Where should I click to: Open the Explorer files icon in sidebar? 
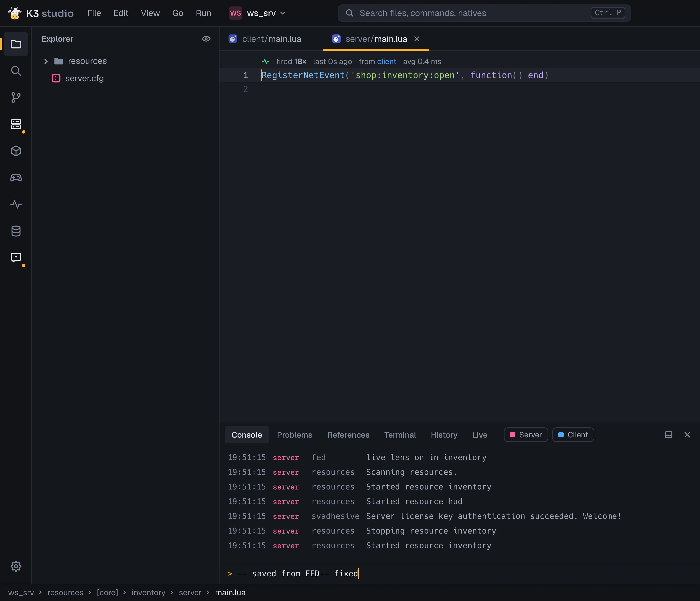click(x=16, y=44)
